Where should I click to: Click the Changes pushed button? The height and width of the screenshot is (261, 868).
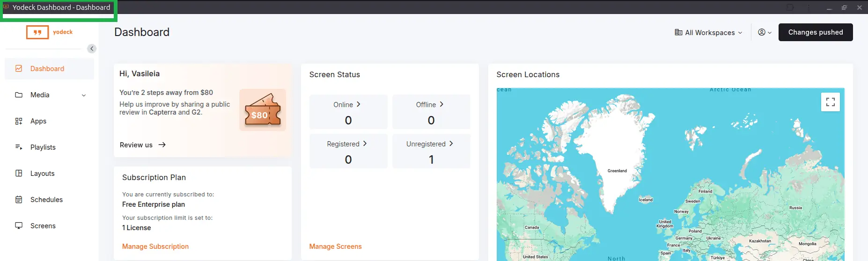point(816,32)
